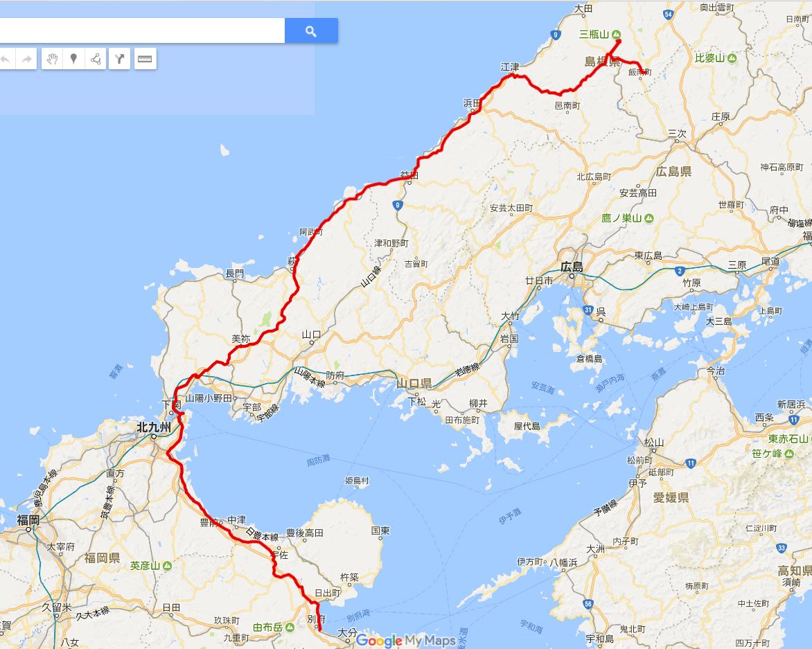Viewport: 812px width, 649px height.
Task: Click the Google My Maps logo
Action: coord(406,640)
